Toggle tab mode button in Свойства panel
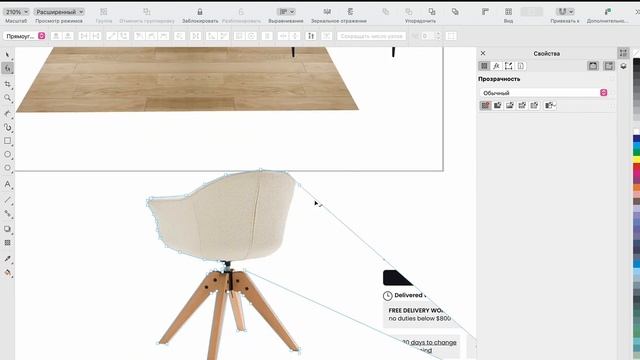This screenshot has width=640, height=360. [x=609, y=66]
